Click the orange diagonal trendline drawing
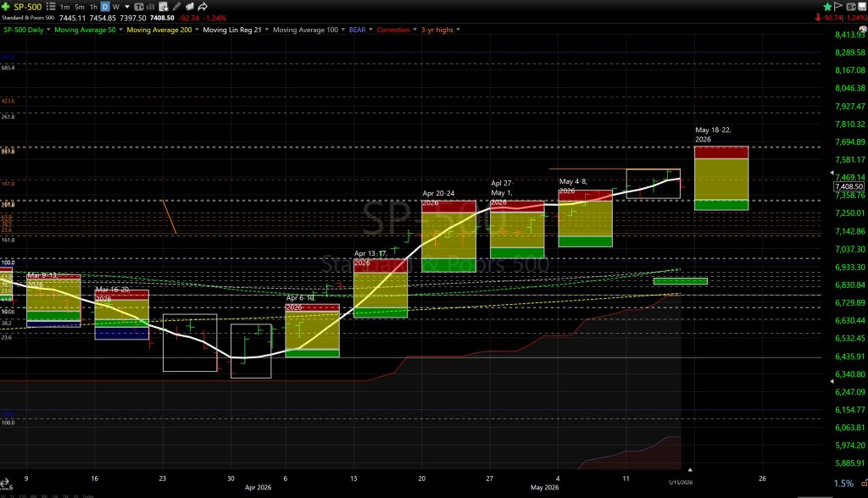Viewport: 868px width, 498px height. 170,217
